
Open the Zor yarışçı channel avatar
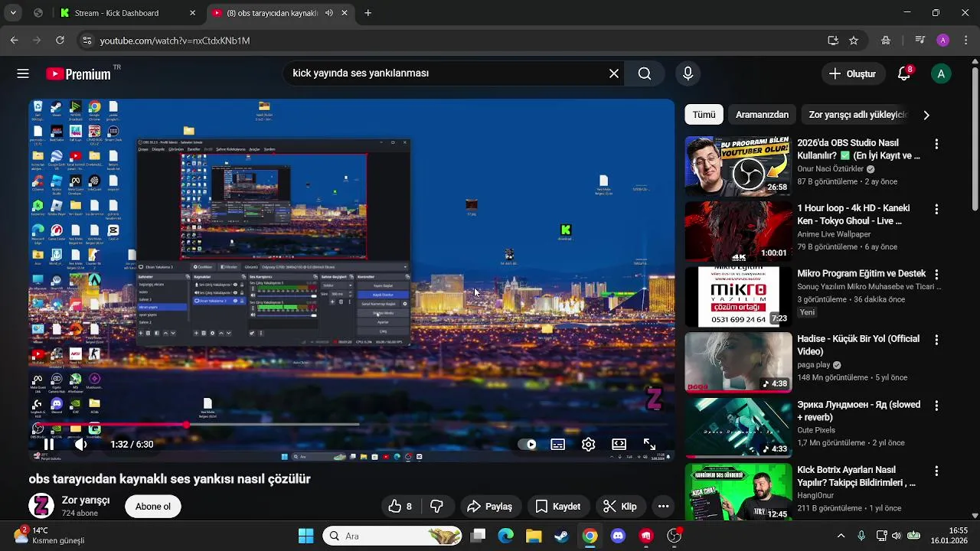pos(41,506)
